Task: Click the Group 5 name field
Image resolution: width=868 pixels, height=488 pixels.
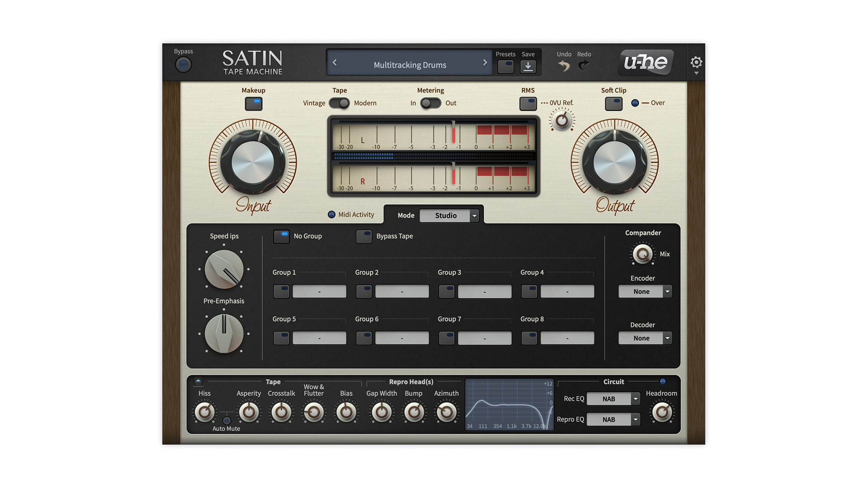Action: pos(319,338)
